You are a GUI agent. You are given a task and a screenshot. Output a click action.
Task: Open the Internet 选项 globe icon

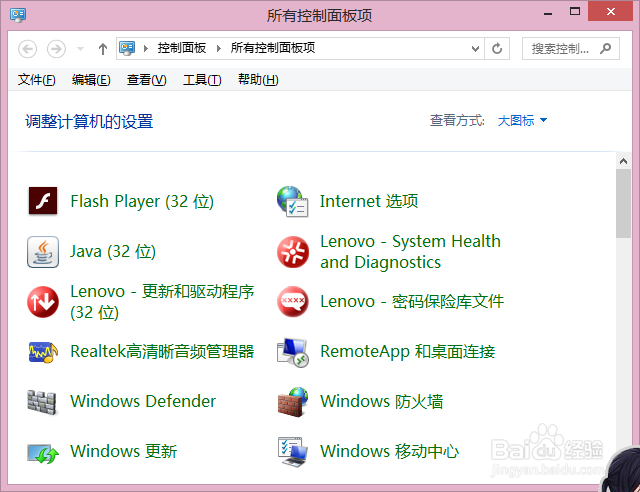point(292,201)
